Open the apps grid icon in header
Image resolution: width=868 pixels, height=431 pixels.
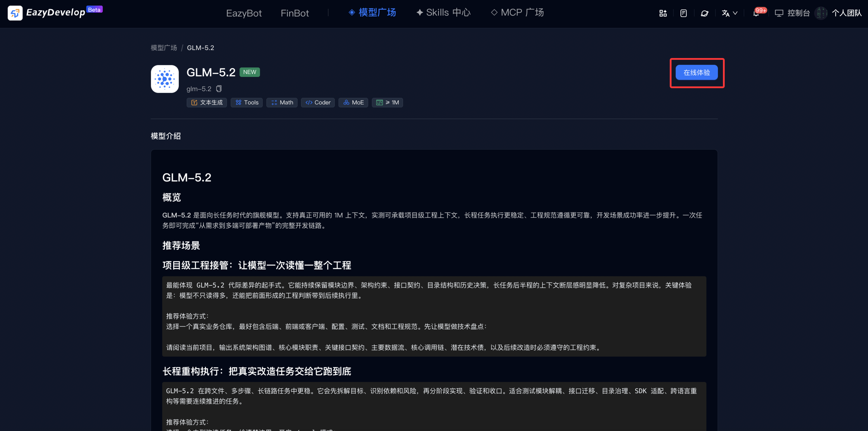point(663,13)
